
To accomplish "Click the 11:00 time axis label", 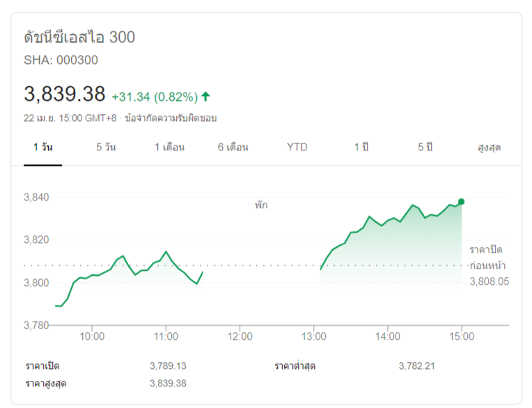I will 166,336.
